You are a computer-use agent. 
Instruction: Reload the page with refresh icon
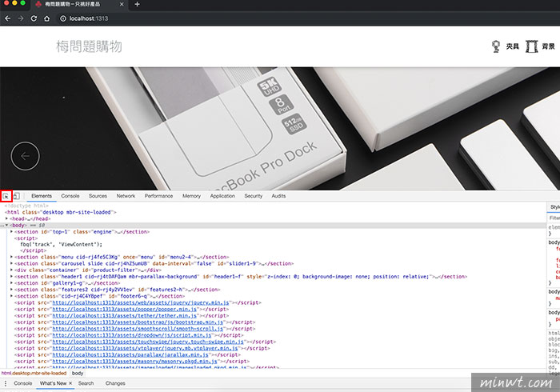click(34, 18)
